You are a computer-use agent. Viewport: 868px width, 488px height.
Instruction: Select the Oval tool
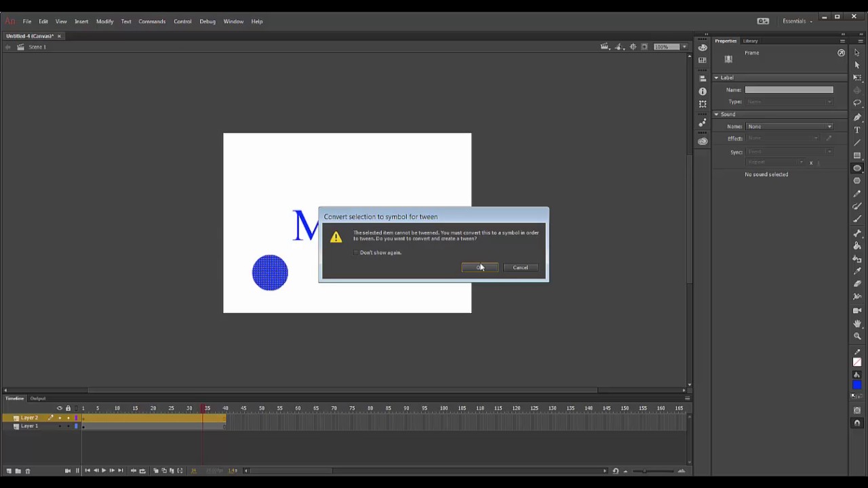point(857,168)
